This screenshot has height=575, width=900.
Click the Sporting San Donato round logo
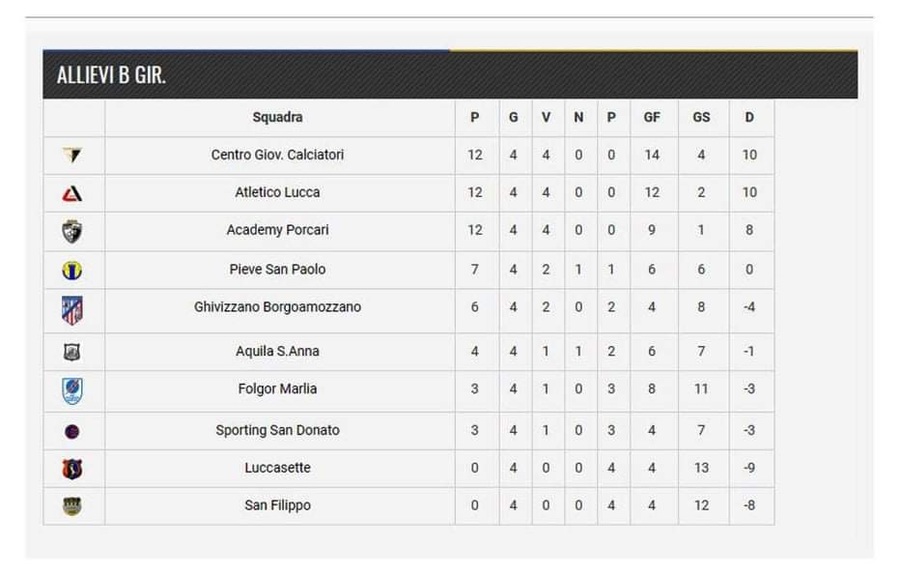72,431
